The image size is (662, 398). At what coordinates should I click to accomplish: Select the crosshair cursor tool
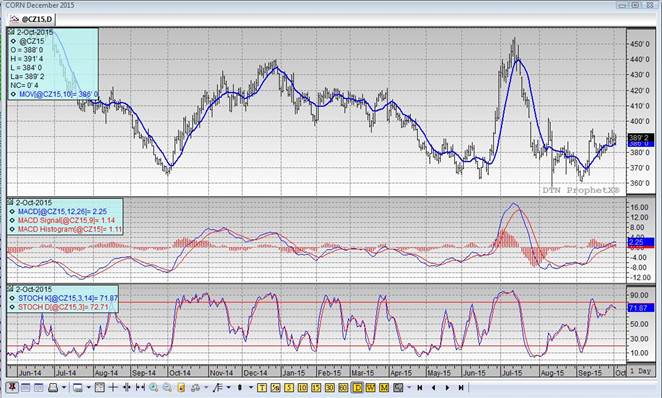[113, 387]
